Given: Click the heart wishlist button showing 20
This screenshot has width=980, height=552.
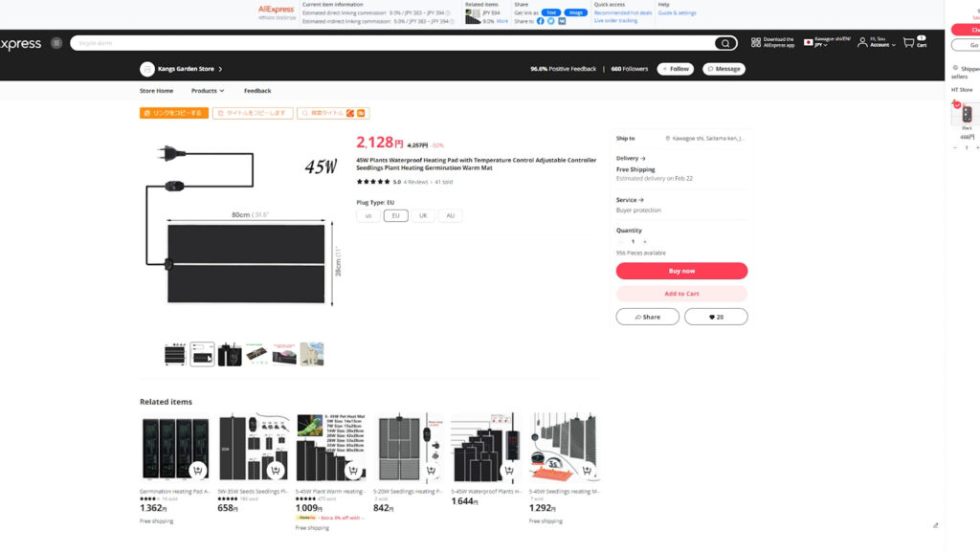Looking at the screenshot, I should [x=716, y=317].
